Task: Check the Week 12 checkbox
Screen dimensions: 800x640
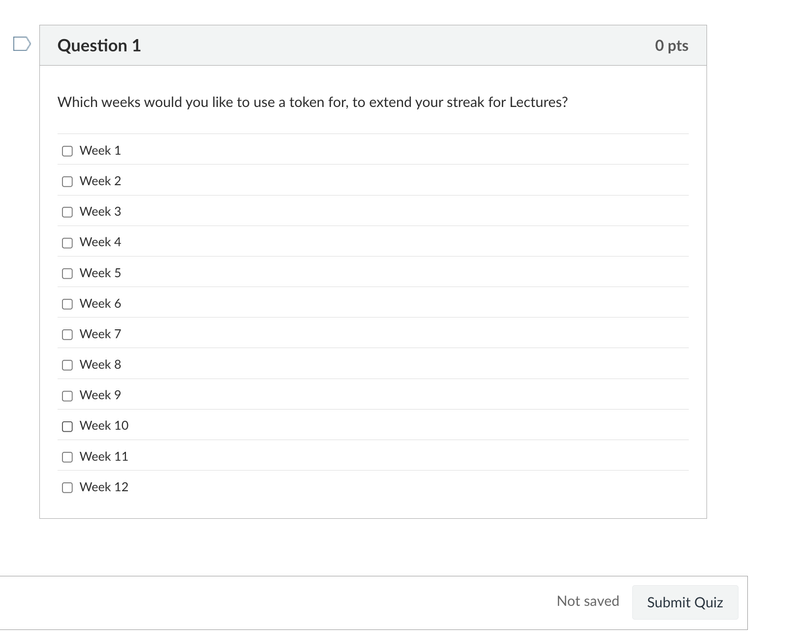Action: [67, 488]
